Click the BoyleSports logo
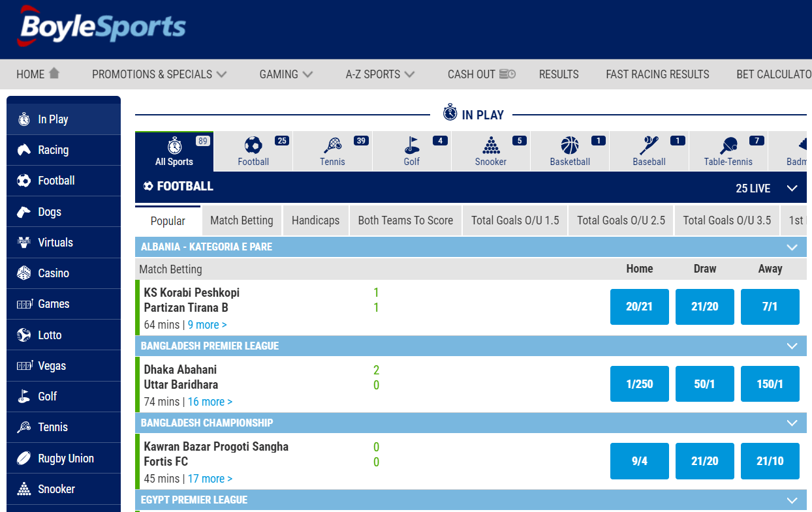 (x=102, y=28)
